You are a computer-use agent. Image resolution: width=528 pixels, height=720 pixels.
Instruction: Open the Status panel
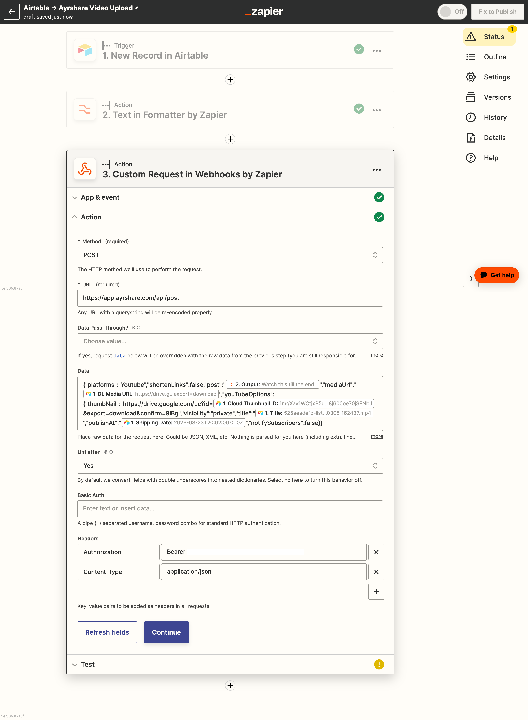pyautogui.click(x=489, y=37)
